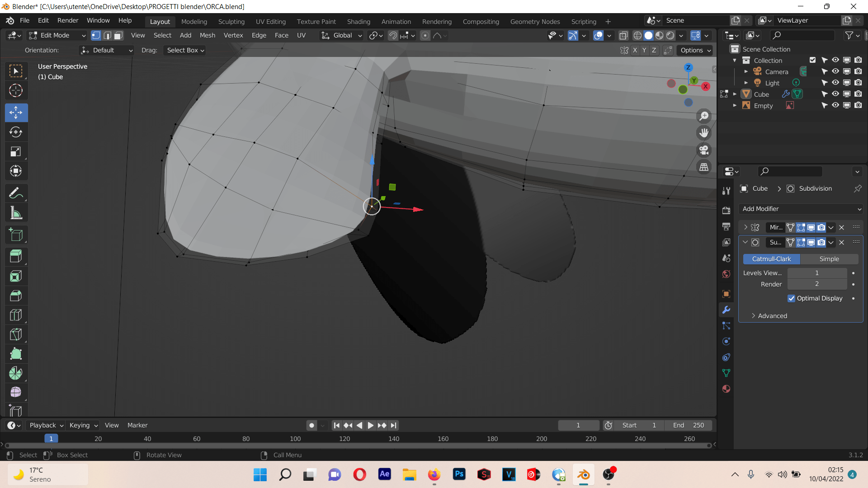Switch to the Sculpting workspace tab
This screenshot has width=868, height=488.
point(231,22)
